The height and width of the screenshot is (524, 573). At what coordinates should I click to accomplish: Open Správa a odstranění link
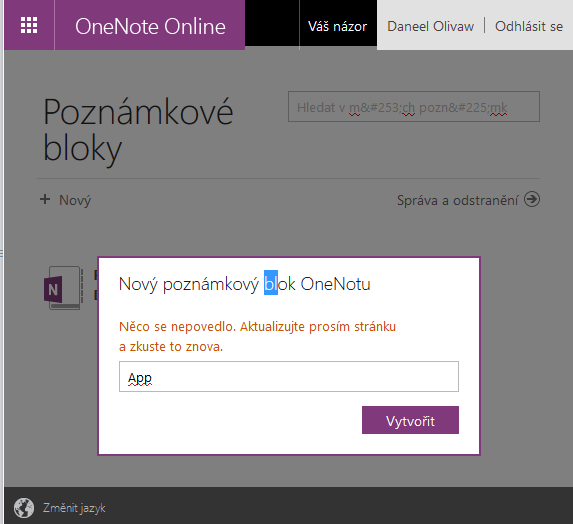[x=458, y=200]
